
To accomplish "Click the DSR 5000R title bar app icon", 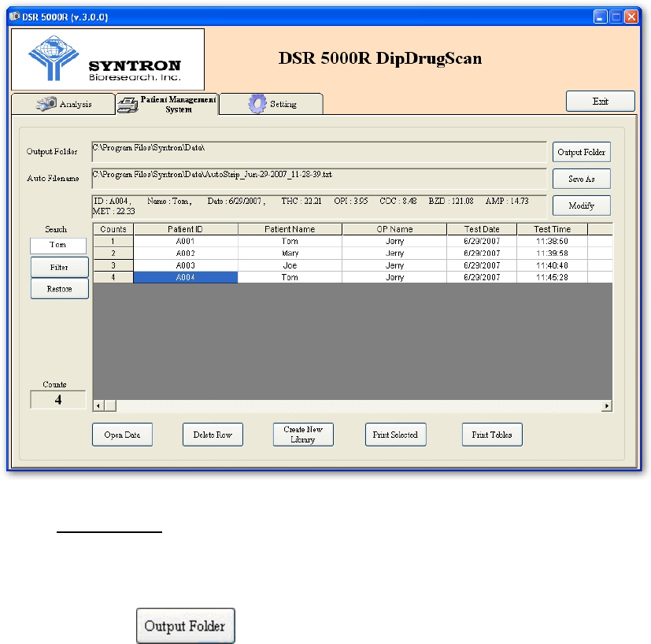I will 14,17.
